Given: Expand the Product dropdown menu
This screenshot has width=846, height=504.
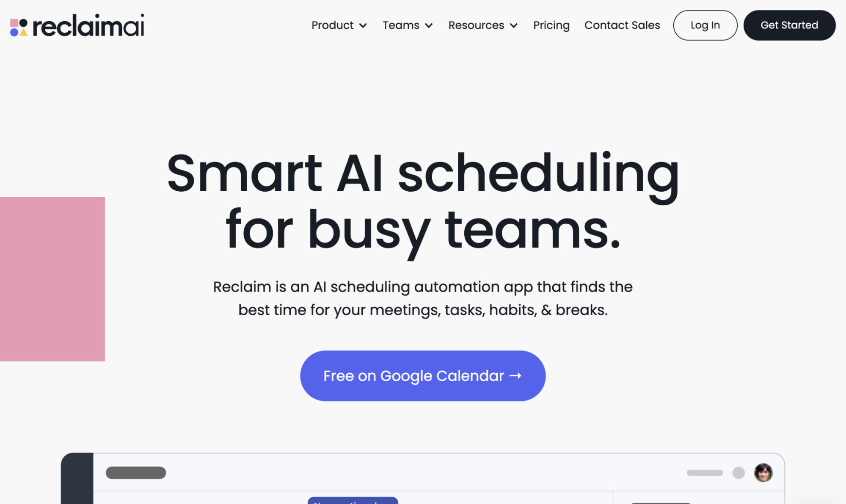Looking at the screenshot, I should coord(339,25).
